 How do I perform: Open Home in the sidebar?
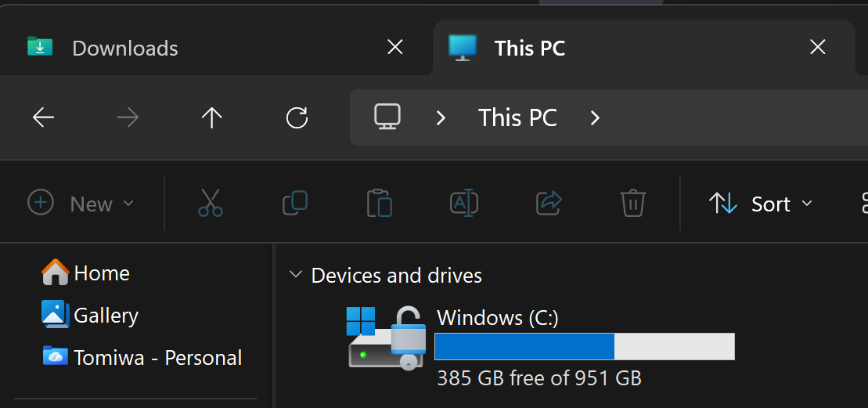pos(86,273)
